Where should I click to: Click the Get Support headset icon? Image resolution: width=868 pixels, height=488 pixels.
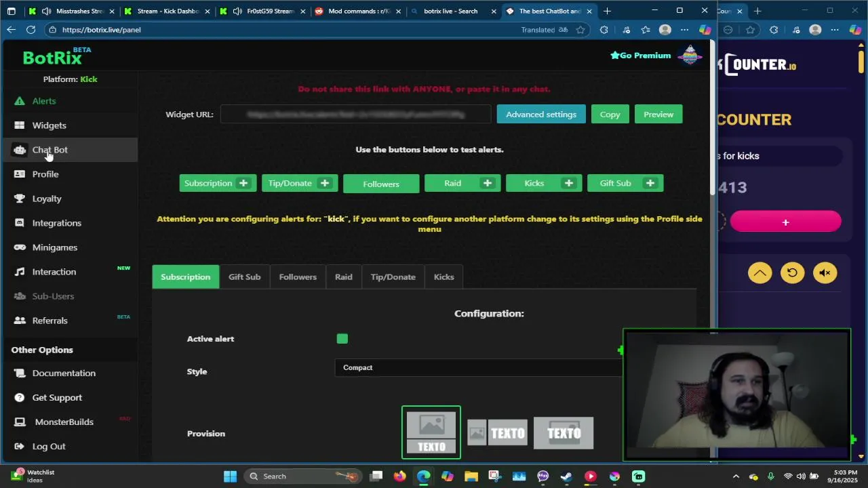coord(19,398)
